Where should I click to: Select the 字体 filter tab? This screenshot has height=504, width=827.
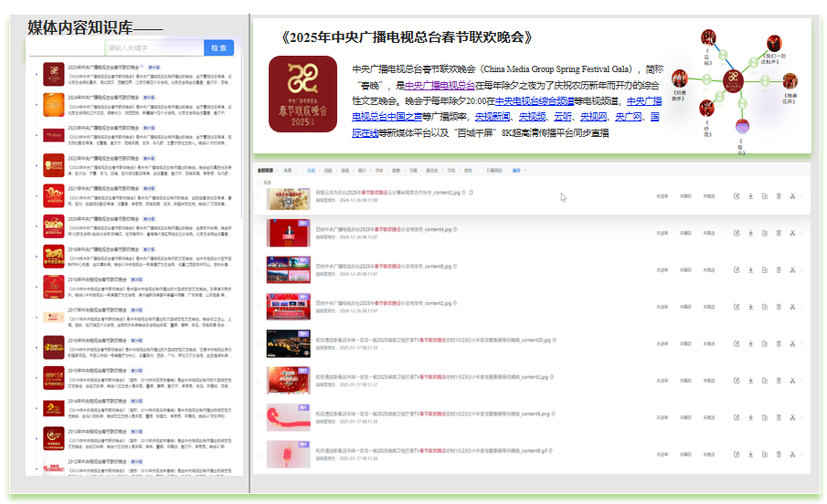378,171
